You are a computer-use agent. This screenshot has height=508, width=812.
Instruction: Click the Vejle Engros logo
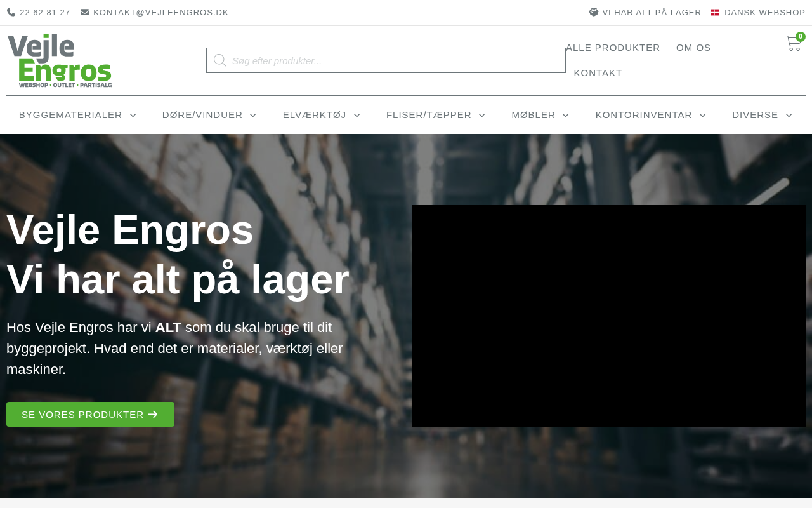pos(60,60)
